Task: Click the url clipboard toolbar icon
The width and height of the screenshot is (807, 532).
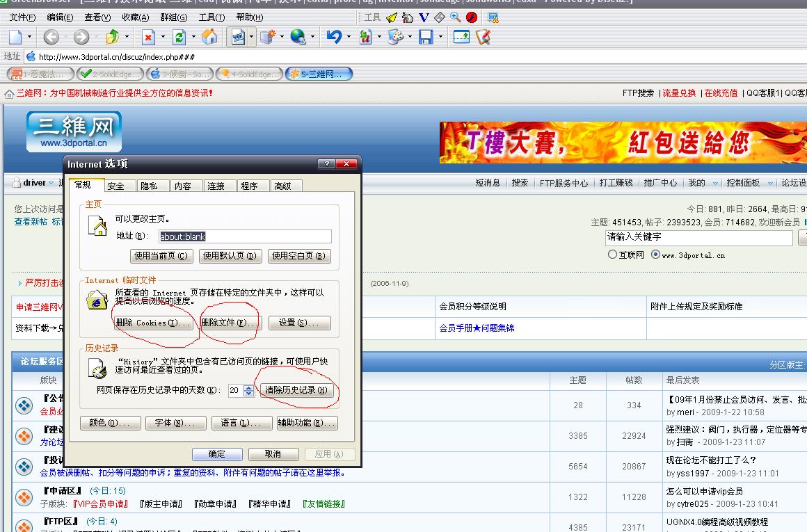Action: (x=365, y=37)
